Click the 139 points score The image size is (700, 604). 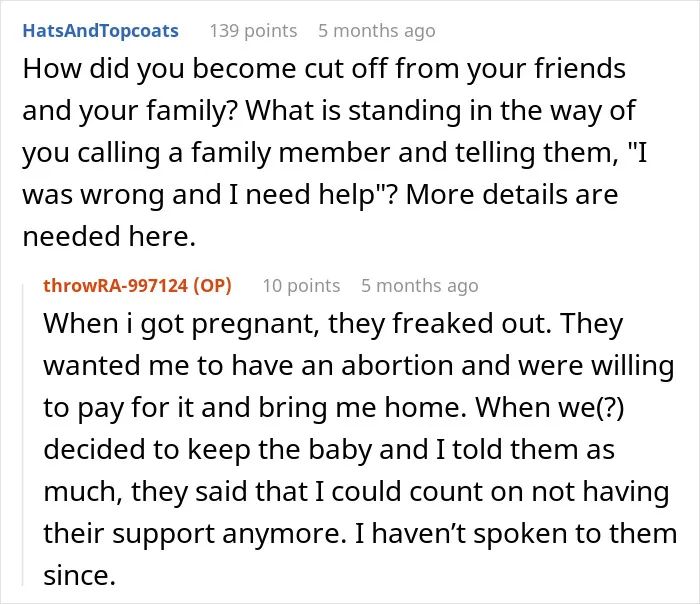(253, 31)
